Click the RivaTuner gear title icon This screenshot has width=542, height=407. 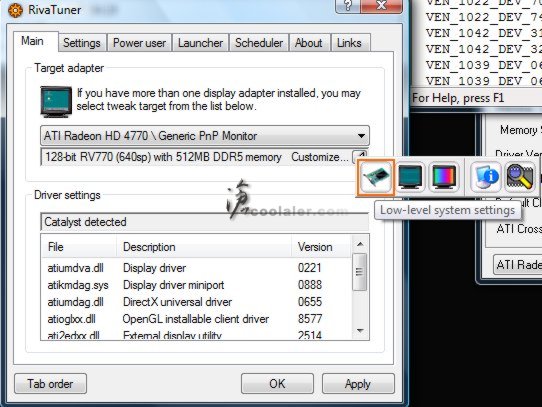[15, 10]
